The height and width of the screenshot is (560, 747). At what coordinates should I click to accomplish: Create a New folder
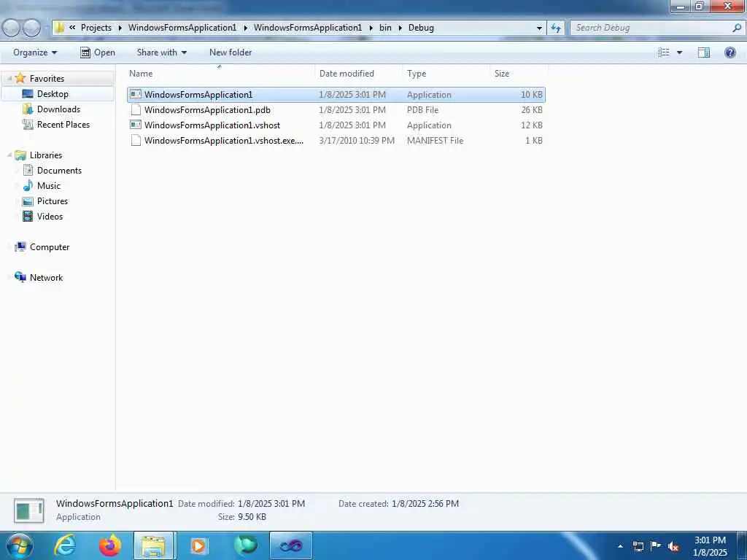tap(231, 52)
